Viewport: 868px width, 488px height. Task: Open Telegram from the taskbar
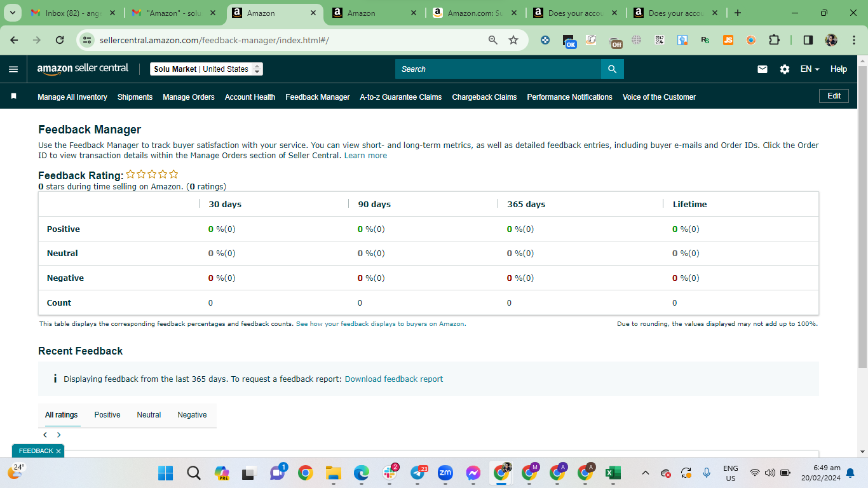point(417,473)
